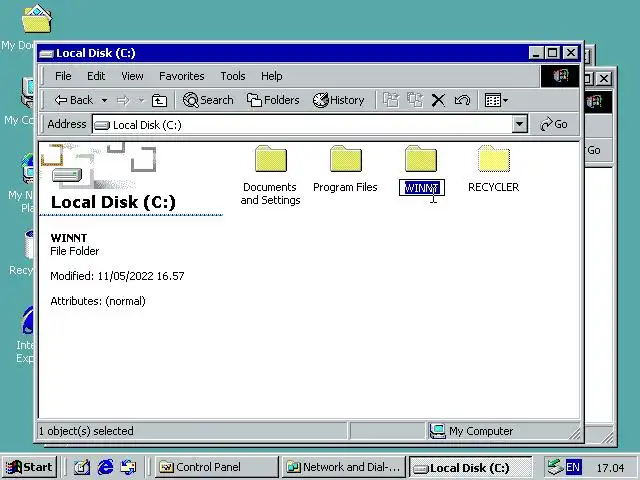Switch to Control Panel taskbar button
The image size is (640, 480).
[x=216, y=467]
